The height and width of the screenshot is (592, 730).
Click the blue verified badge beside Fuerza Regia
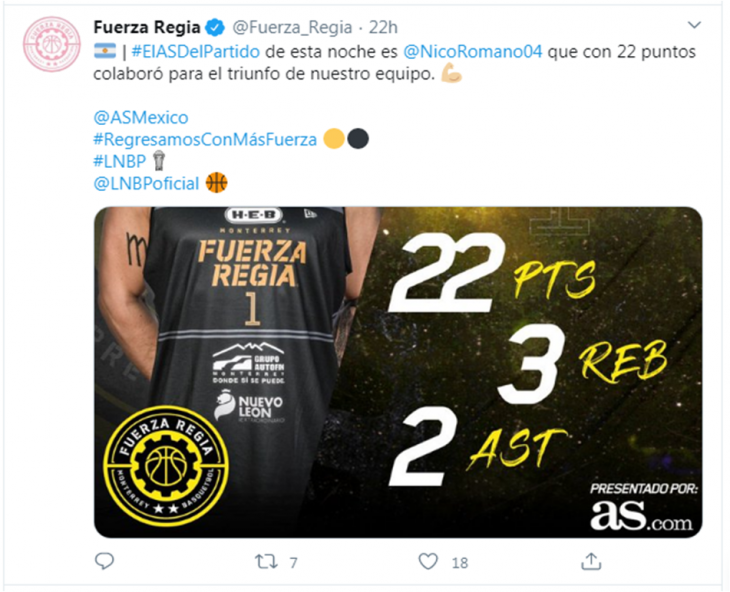tap(215, 28)
